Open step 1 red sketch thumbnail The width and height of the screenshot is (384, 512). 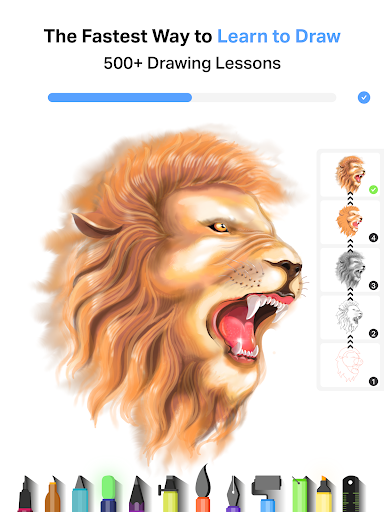(350, 365)
